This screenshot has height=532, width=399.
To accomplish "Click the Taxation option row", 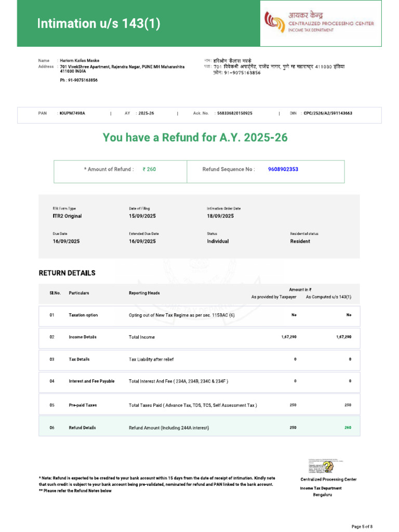I will click(199, 315).
